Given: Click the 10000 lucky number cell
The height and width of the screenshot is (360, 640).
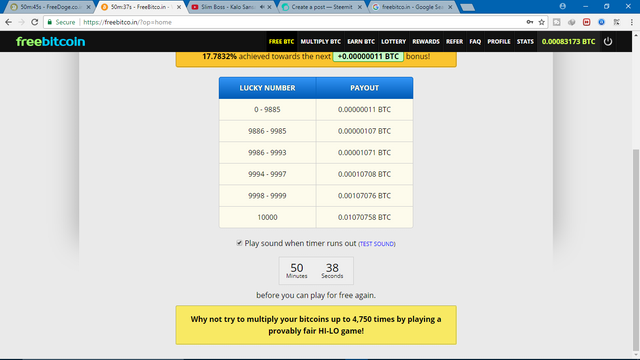Looking at the screenshot, I should pos(267,217).
